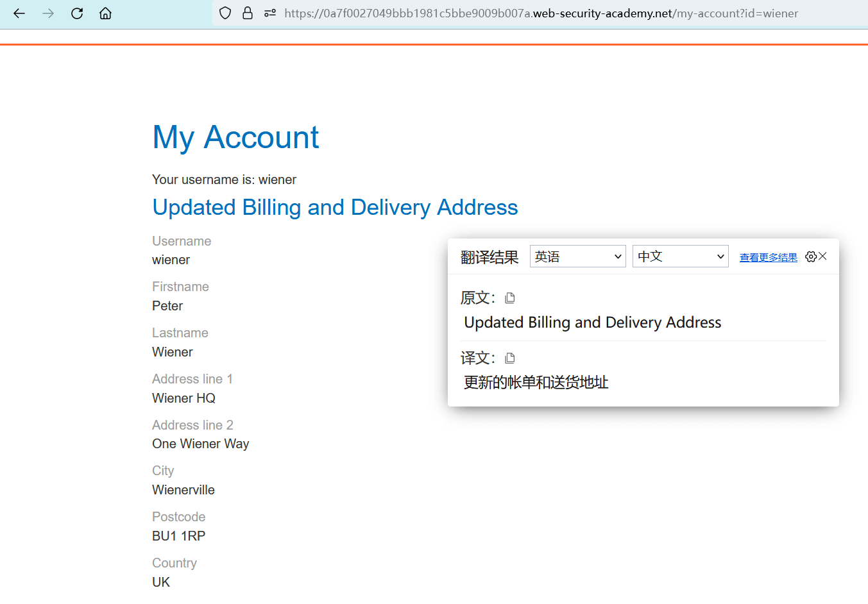Copy the original text in translation popup

[x=510, y=298]
